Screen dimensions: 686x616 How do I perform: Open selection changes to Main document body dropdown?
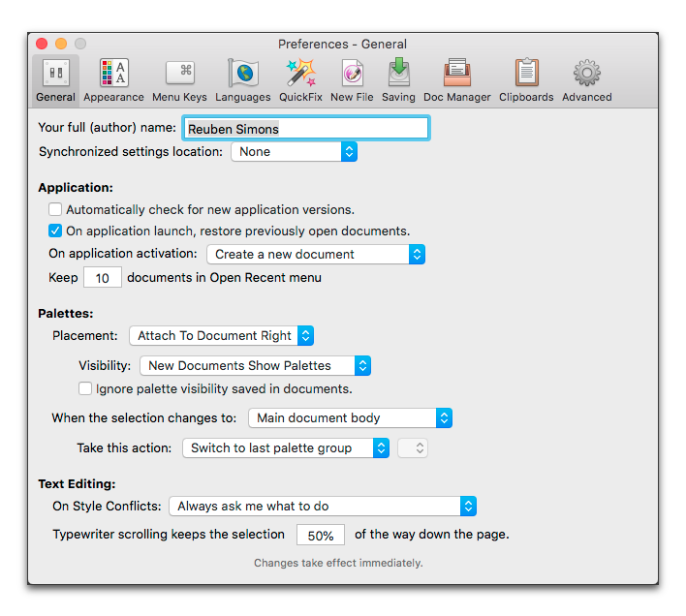click(350, 418)
